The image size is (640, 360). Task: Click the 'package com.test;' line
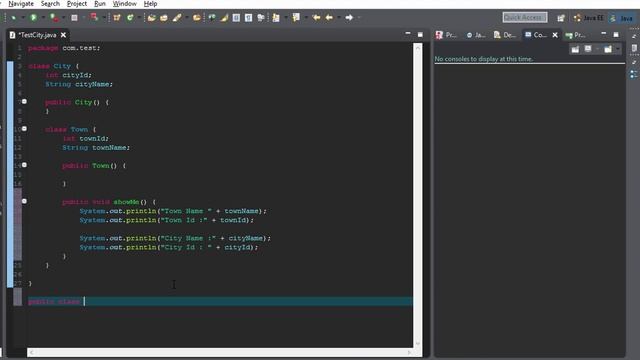(64, 48)
